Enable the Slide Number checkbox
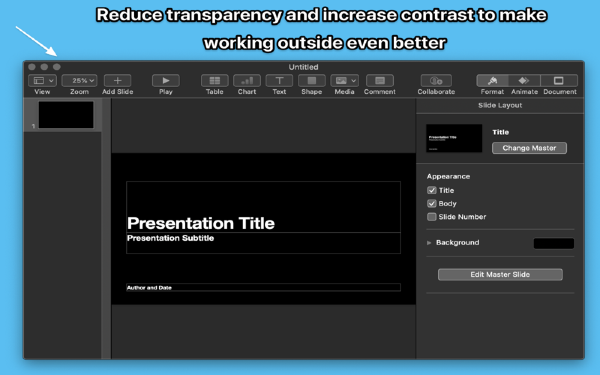Image resolution: width=600 pixels, height=375 pixels. coord(432,217)
